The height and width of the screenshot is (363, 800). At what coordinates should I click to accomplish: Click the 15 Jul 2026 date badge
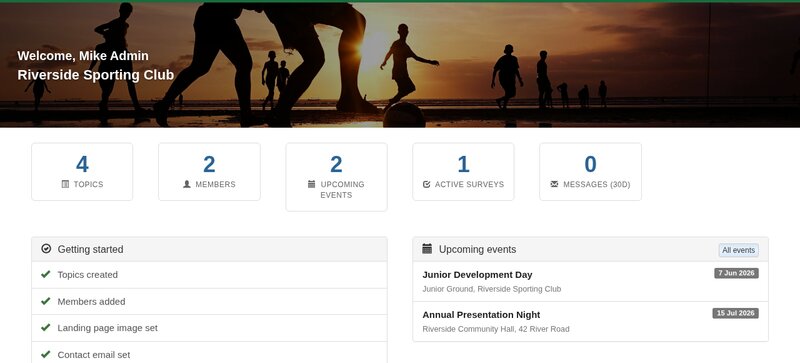point(735,313)
